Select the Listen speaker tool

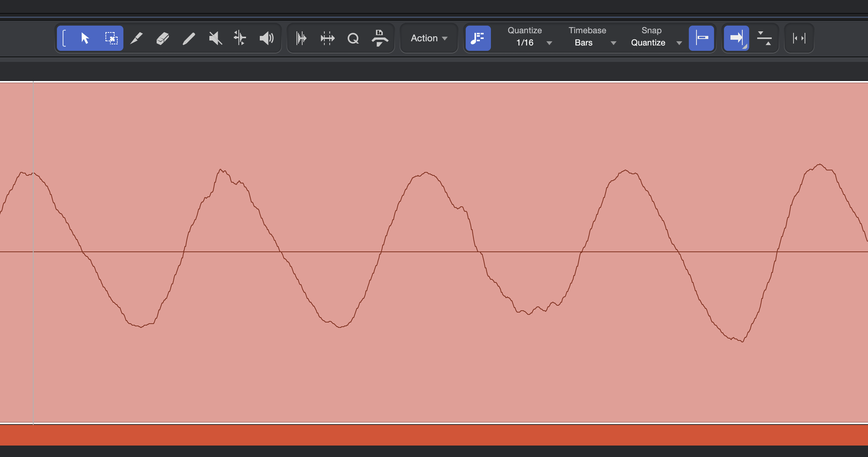coord(266,38)
